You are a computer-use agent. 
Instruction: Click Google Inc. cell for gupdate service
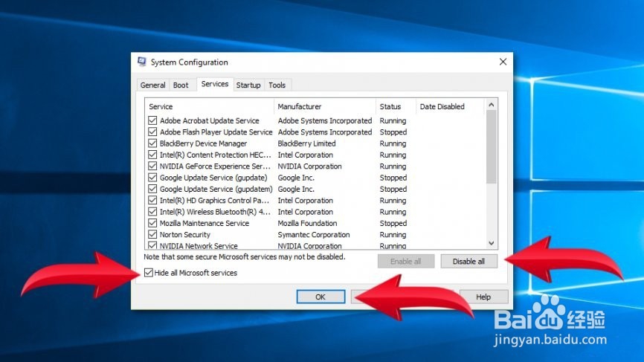click(x=296, y=178)
